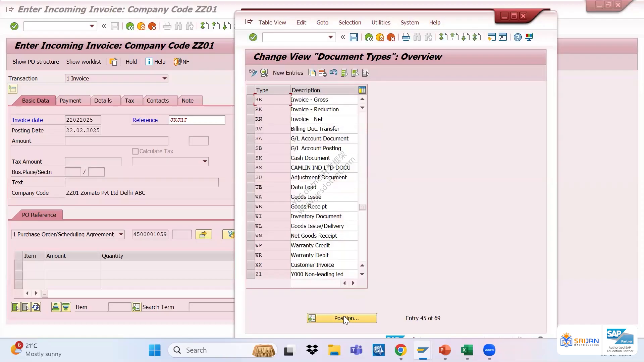Image resolution: width=644 pixels, height=362 pixels.
Task: Enable the Calculate Tax checkbox
Action: (x=135, y=152)
